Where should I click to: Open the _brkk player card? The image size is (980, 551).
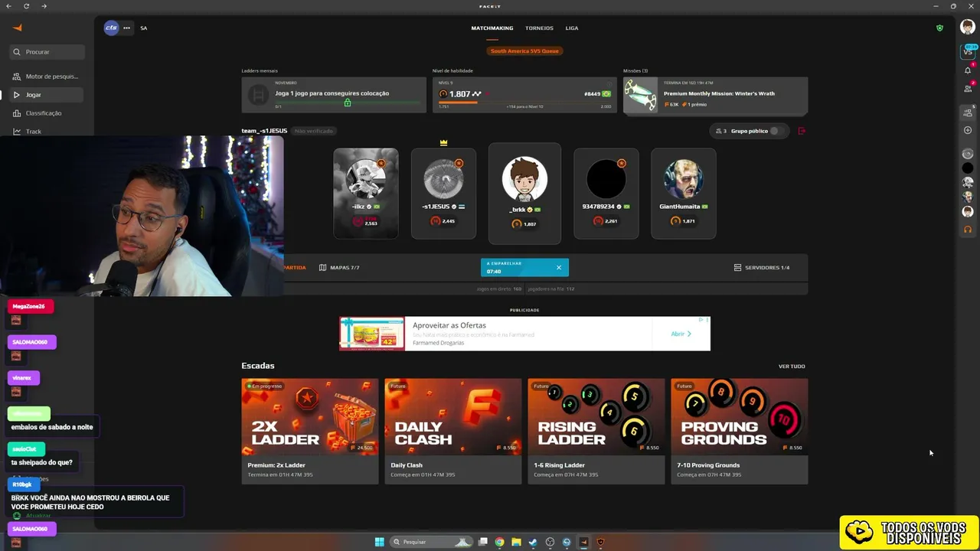524,194
